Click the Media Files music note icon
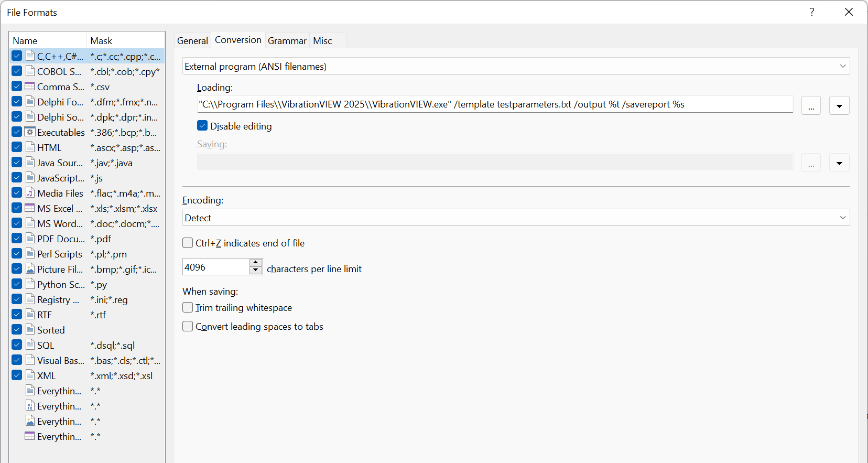The height and width of the screenshot is (463, 868). click(30, 193)
